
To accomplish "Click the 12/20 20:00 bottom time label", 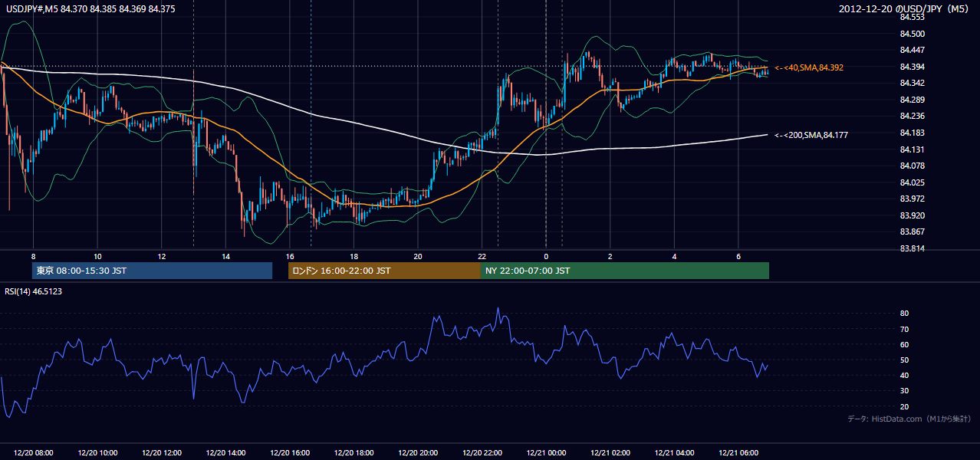I will [x=418, y=453].
